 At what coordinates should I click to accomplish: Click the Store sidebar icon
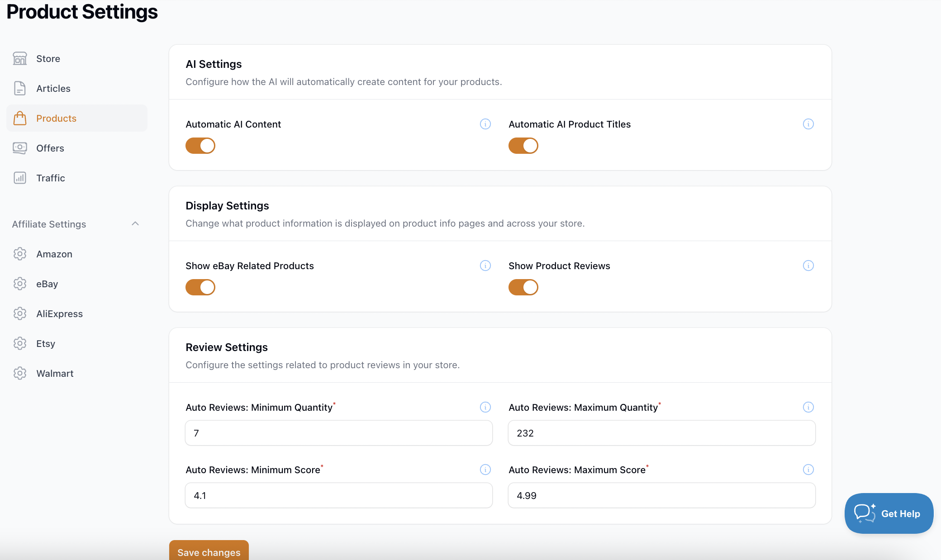coord(20,59)
